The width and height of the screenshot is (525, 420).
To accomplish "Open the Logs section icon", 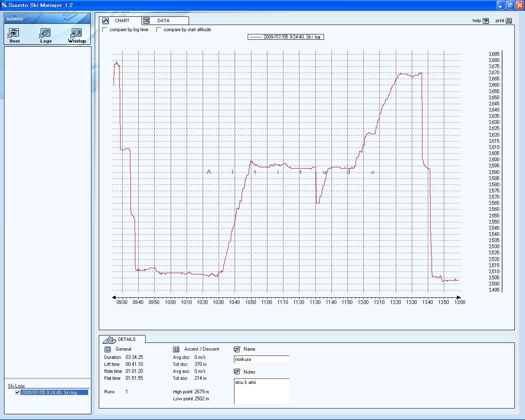I will [x=46, y=33].
